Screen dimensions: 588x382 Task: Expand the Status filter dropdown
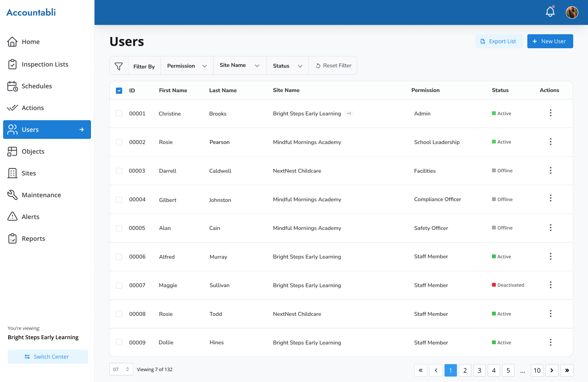point(288,66)
